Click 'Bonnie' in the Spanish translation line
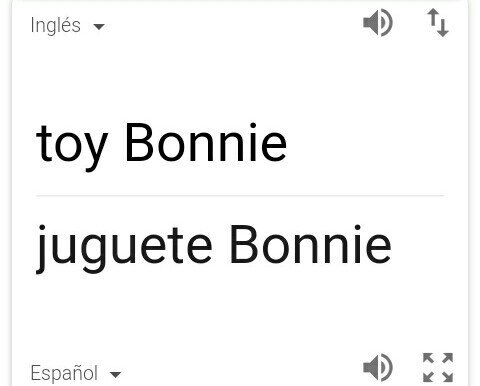Image resolution: width=480 pixels, height=386 pixels. 311,245
